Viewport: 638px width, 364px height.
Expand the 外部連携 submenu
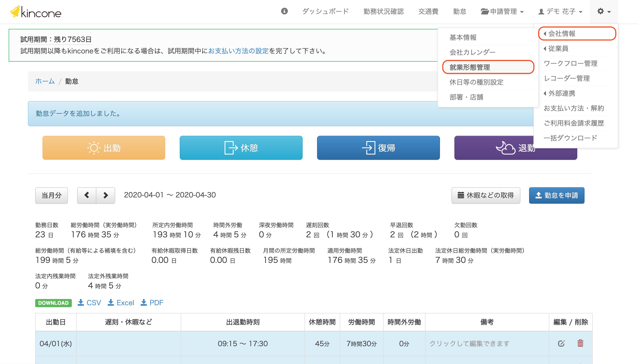coord(562,93)
